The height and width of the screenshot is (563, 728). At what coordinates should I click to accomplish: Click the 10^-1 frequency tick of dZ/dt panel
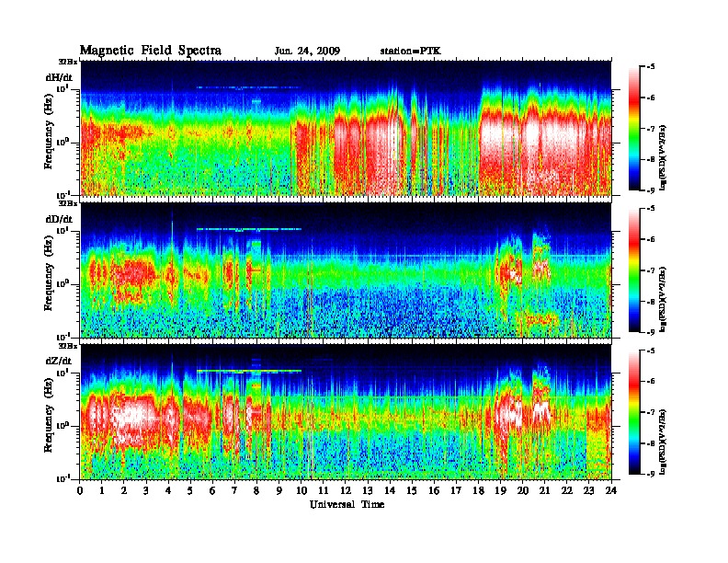[x=63, y=478]
